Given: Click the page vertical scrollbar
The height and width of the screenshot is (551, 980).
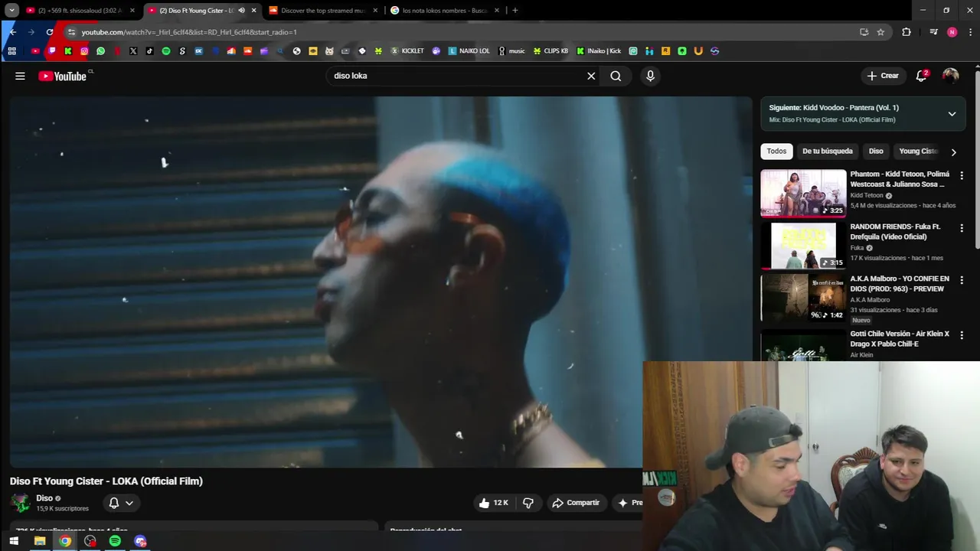Looking at the screenshot, I should pos(977,158).
